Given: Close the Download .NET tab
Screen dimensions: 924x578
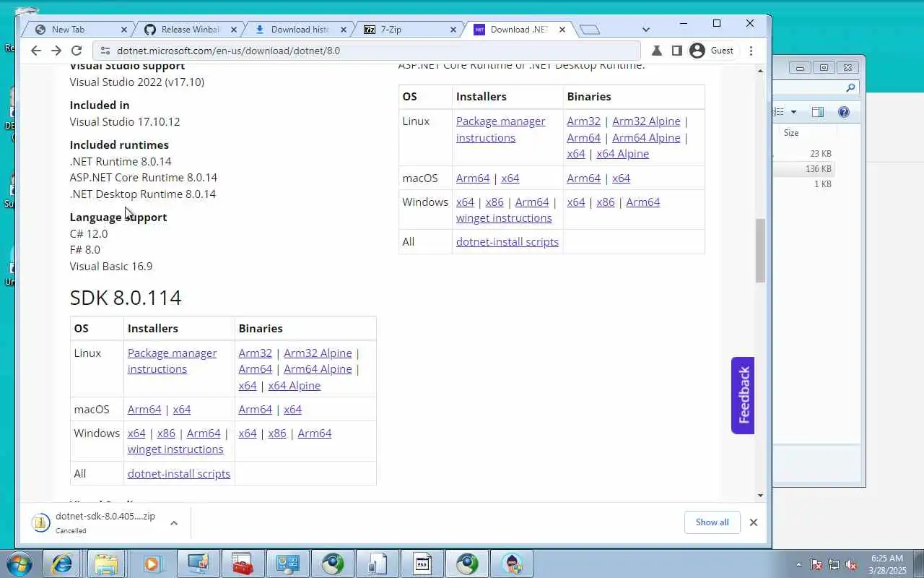Looking at the screenshot, I should (563, 30).
